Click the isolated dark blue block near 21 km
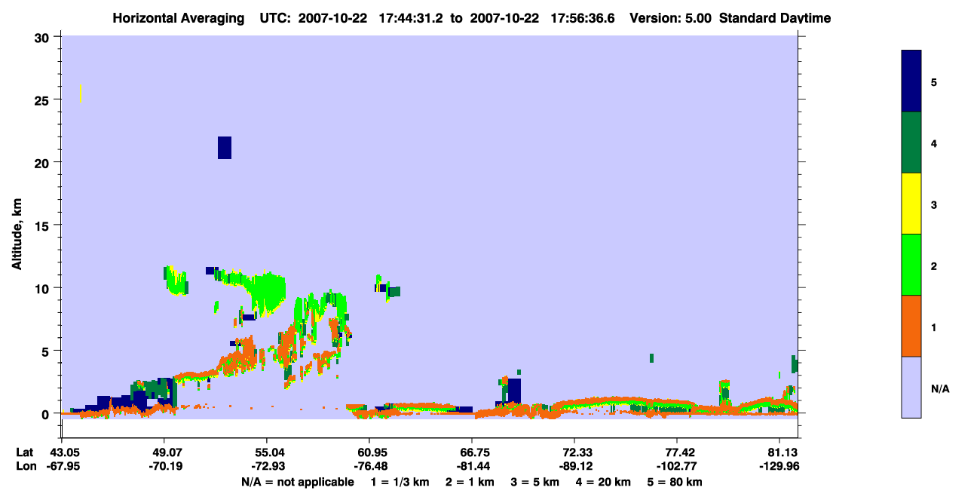Screen dimensions: 980x503 [x=225, y=148]
